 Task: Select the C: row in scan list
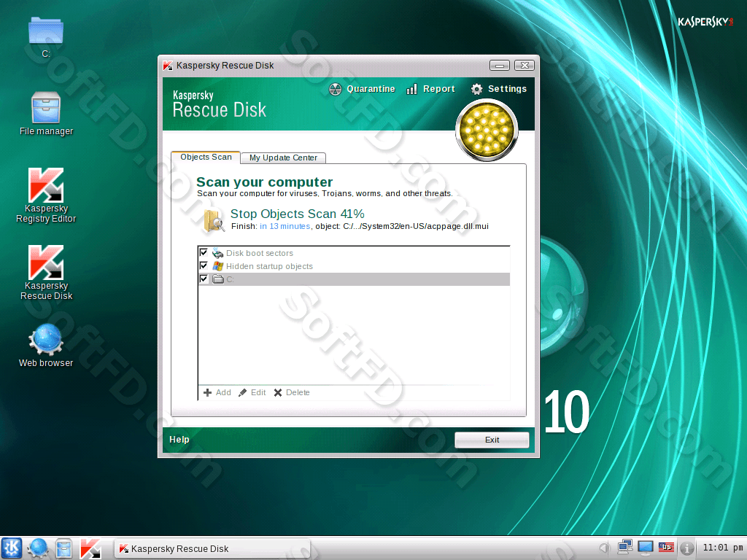[354, 279]
